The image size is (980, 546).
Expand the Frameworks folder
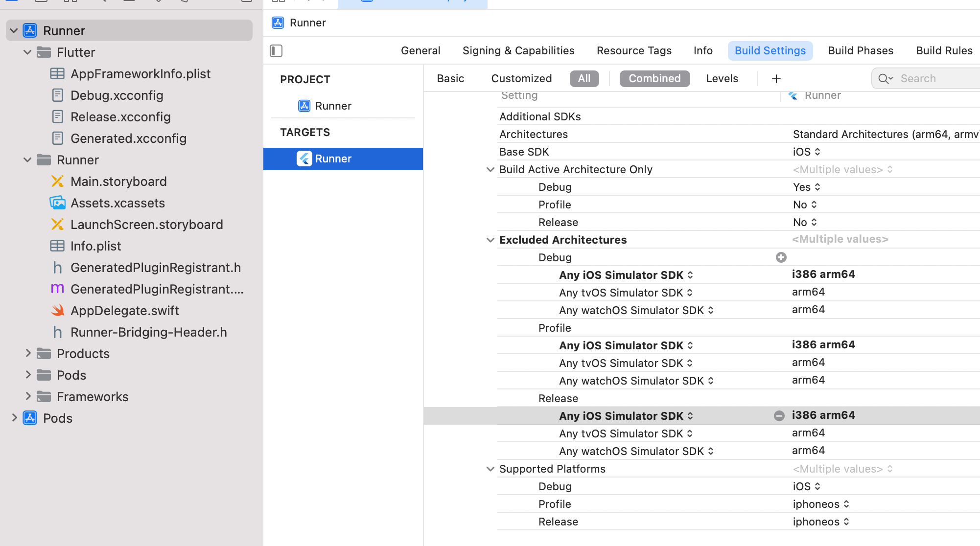pos(28,396)
